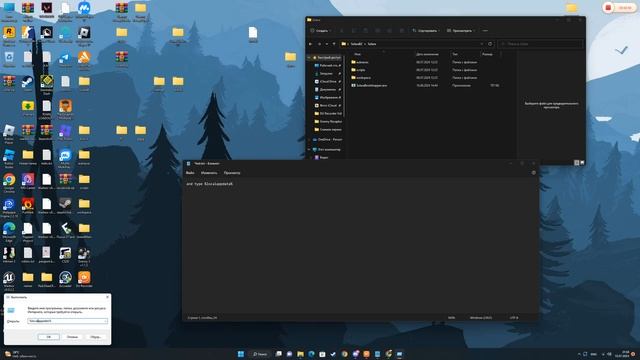Viewport: 640px width, 360px height.
Task: Select the autoexec folder in Explorer
Action: click(x=360, y=62)
